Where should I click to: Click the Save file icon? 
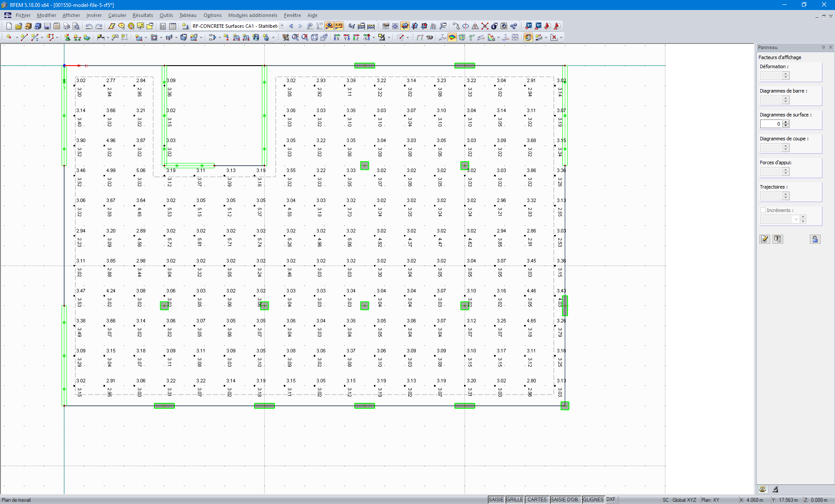point(47,26)
